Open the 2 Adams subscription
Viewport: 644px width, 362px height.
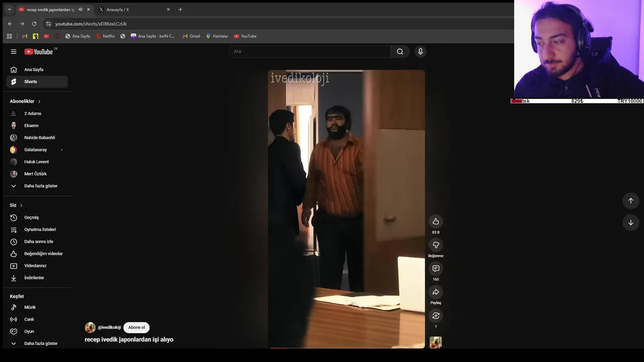click(x=37, y=114)
